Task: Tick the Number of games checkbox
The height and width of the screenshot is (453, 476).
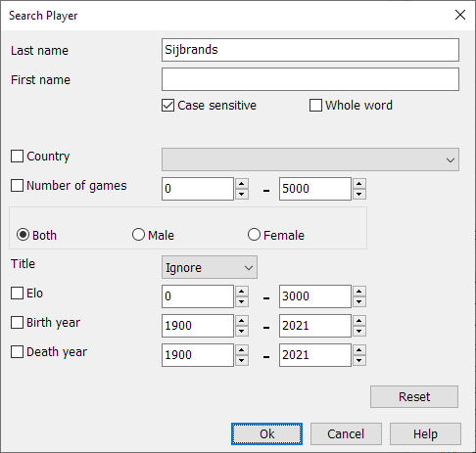Action: coord(17,186)
